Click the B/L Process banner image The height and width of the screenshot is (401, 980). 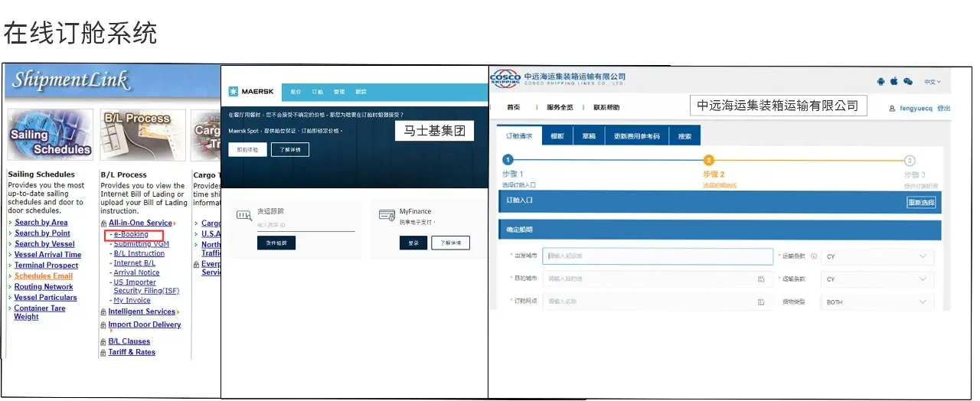point(143,135)
